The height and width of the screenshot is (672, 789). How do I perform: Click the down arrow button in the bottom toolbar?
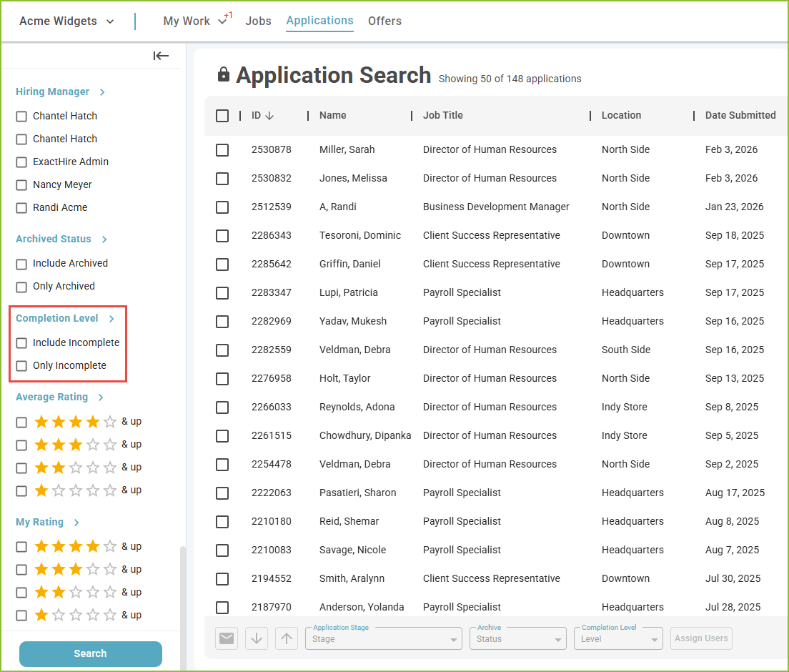click(x=257, y=638)
